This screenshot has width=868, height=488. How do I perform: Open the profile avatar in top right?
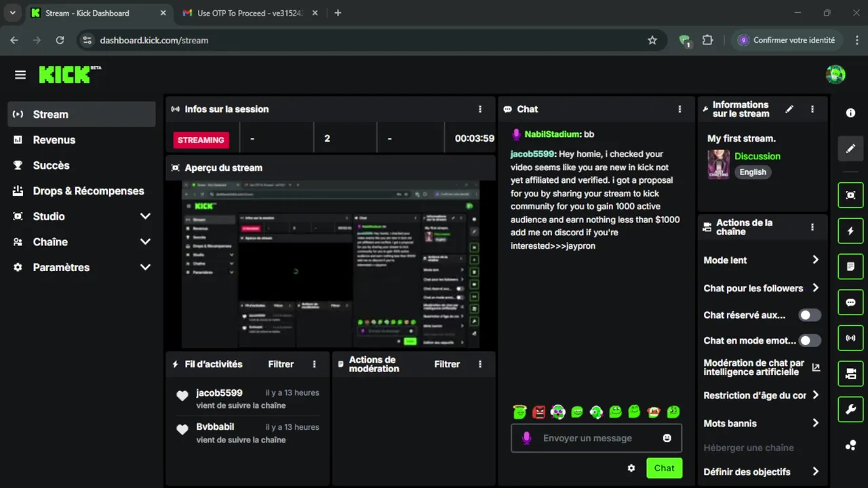coord(835,75)
